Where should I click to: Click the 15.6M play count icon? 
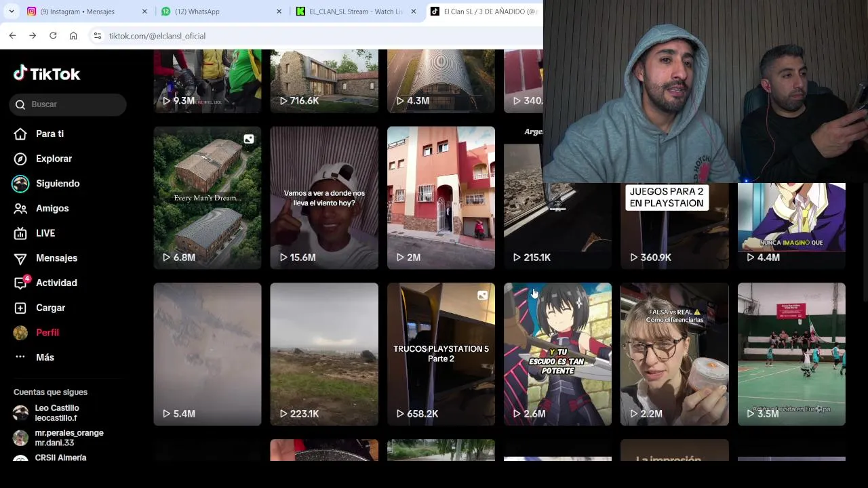283,258
